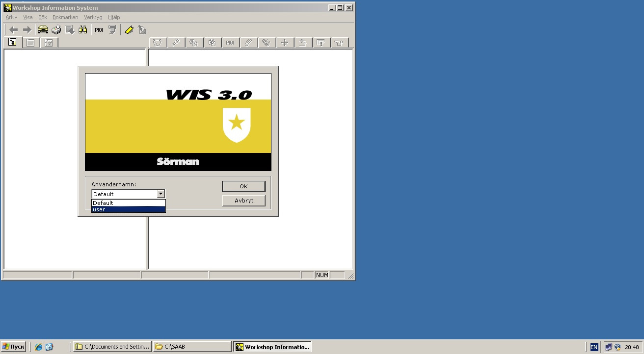
Task: Switch to the tree view tab
Action: [12, 42]
